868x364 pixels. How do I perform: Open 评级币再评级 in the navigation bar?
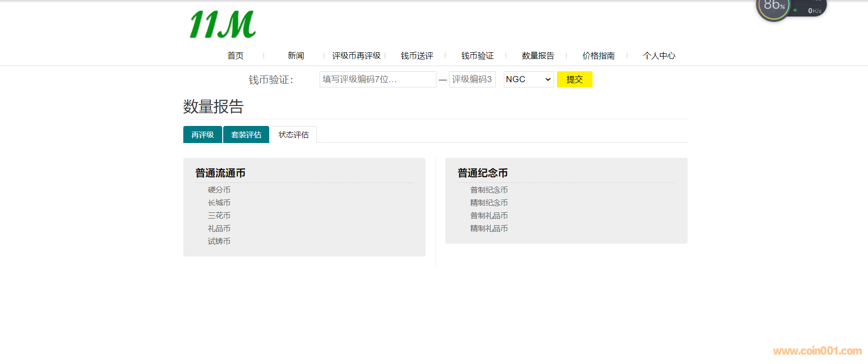[356, 56]
